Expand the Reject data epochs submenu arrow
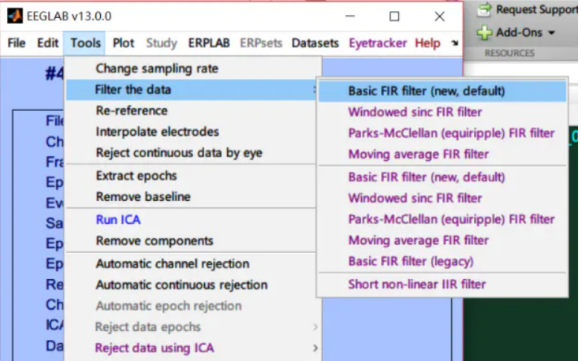This screenshot has width=581, height=361. click(x=315, y=327)
